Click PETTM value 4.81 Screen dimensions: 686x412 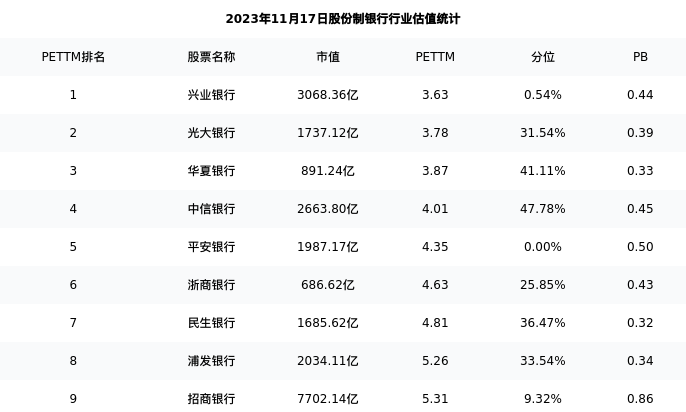click(x=435, y=323)
